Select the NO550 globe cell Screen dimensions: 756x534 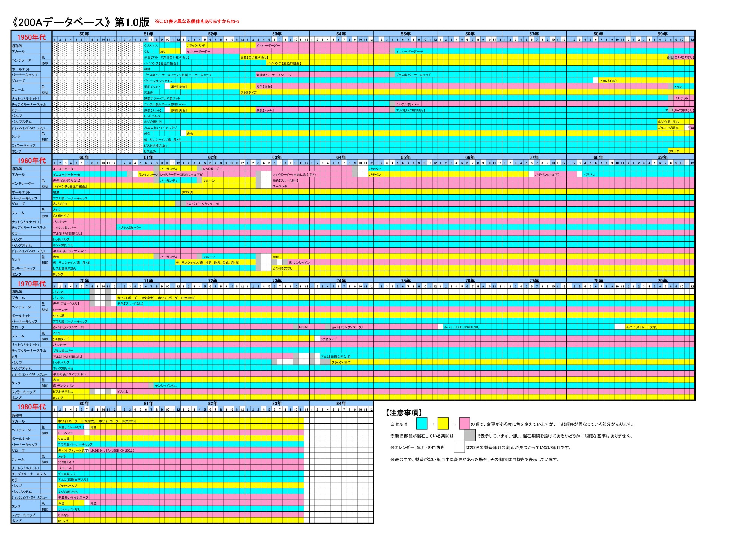tap(304, 327)
